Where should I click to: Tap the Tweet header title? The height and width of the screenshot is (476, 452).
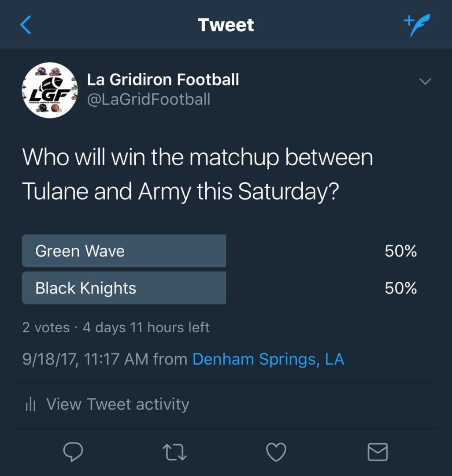(x=226, y=25)
